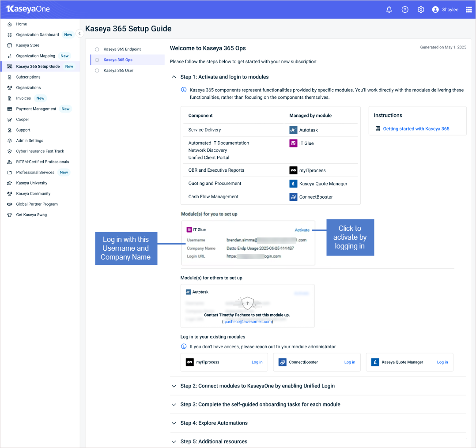Click the QBR and Executive Reports row
Image resolution: width=476 pixels, height=448 pixels.
(271, 170)
